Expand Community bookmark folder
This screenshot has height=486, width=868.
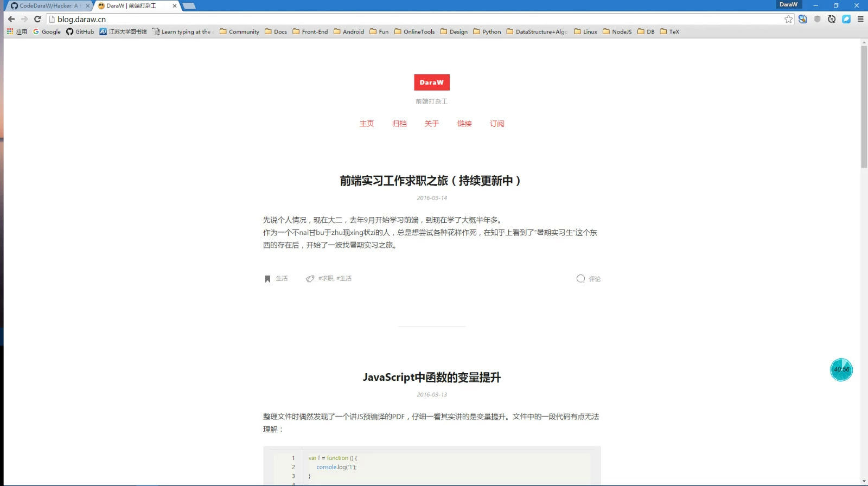click(239, 31)
